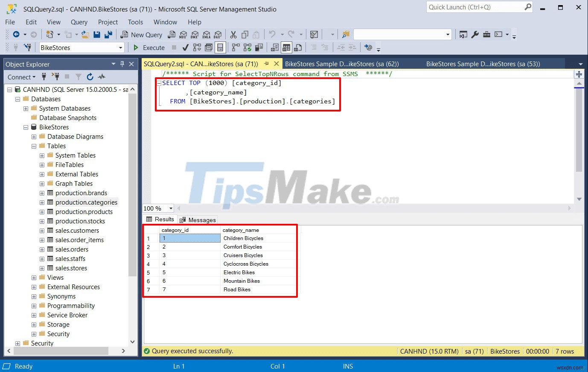Click the Execute button
588x372 pixels.
tap(149, 47)
